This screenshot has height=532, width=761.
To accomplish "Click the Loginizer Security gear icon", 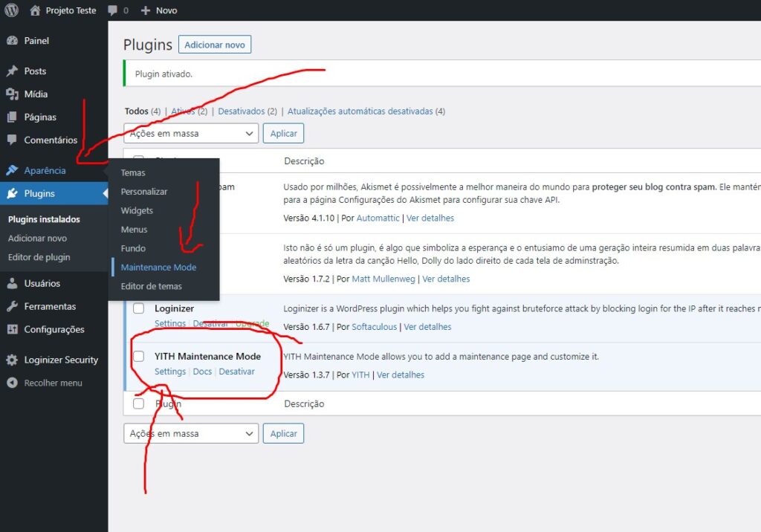I will coord(12,360).
